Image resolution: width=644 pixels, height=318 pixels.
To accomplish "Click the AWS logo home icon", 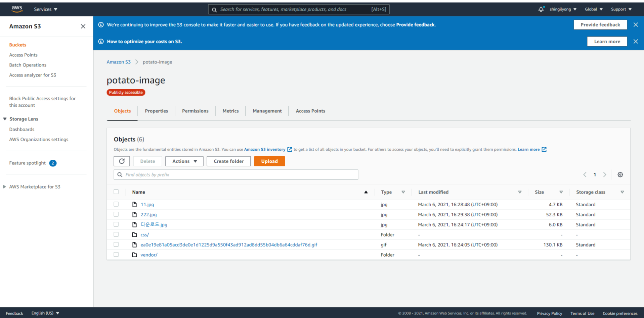I will (17, 9).
